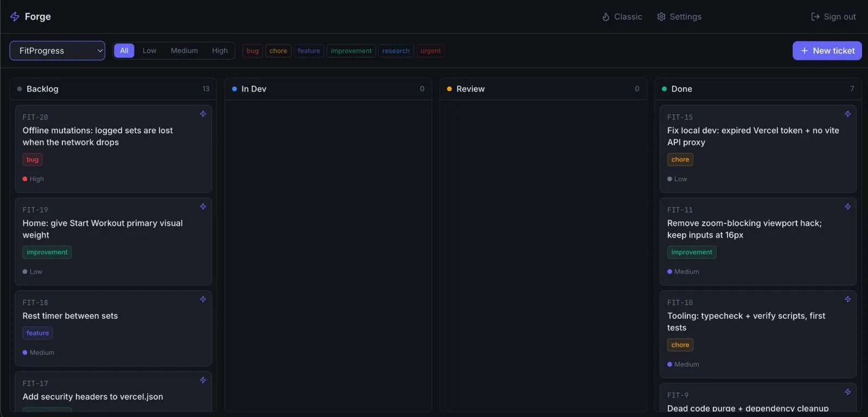
Task: Go to Forge home via title
Action: point(38,17)
